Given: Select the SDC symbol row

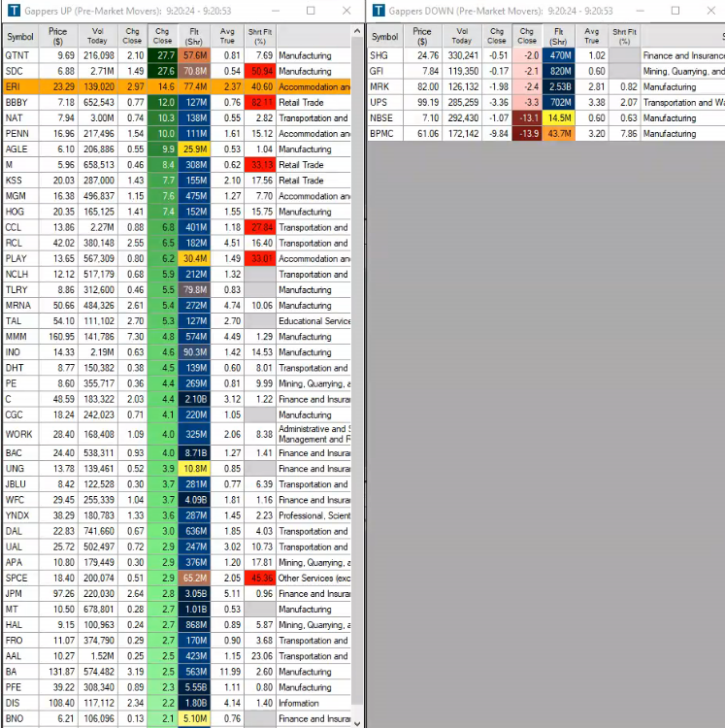Looking at the screenshot, I should point(177,71).
